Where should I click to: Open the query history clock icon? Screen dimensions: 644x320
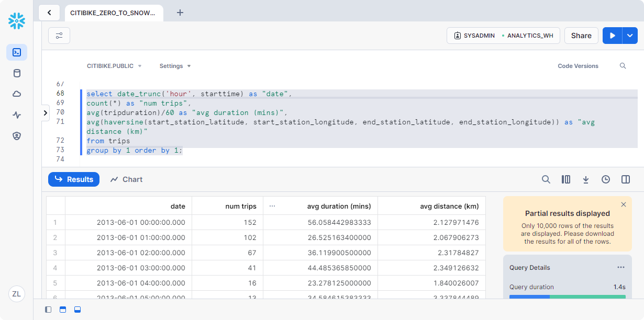pos(606,179)
